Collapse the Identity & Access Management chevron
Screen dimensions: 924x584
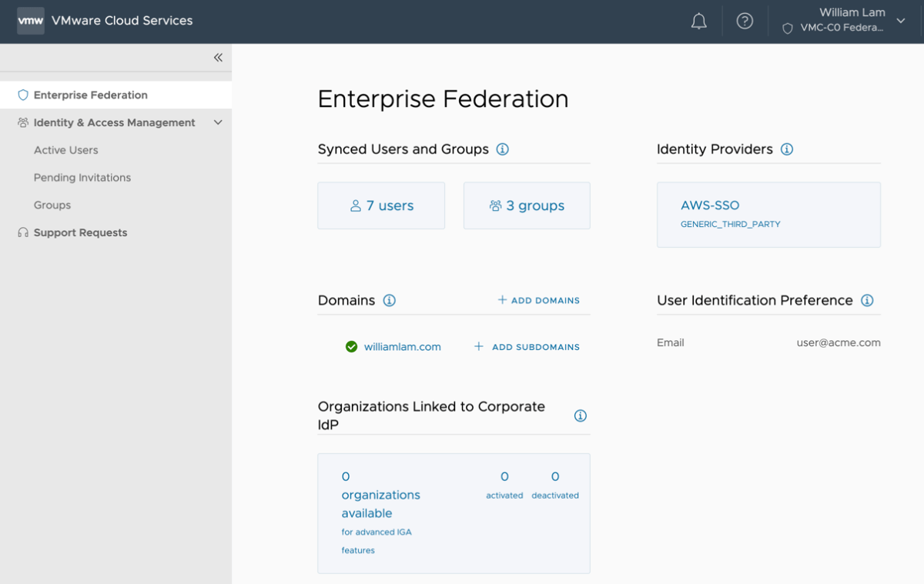pyautogui.click(x=218, y=122)
